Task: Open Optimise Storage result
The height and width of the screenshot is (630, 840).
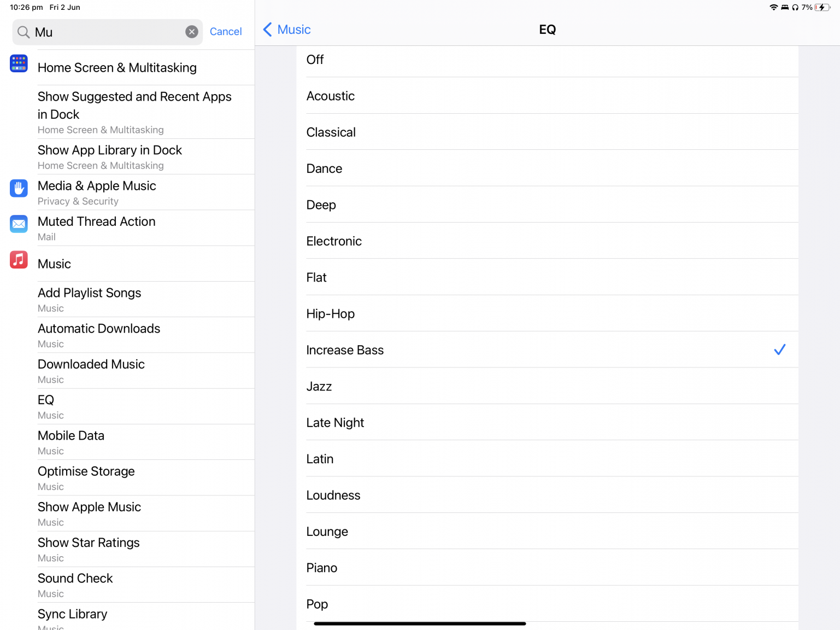Action: click(127, 478)
